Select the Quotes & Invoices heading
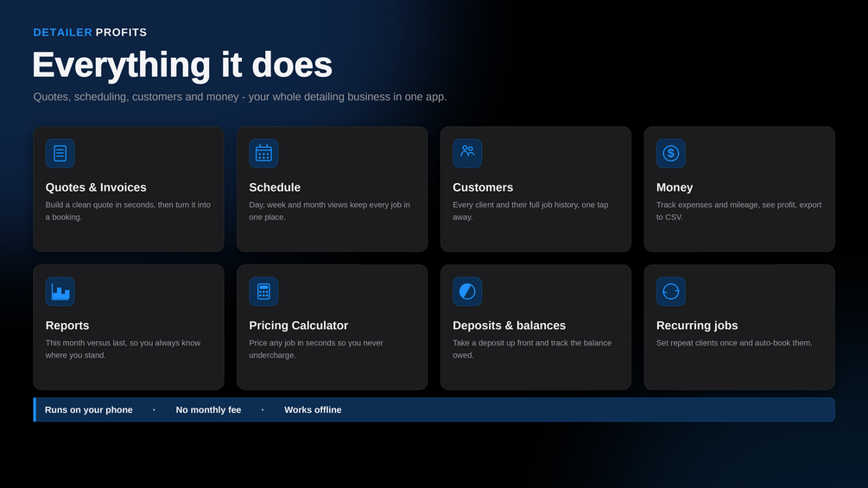The height and width of the screenshot is (488, 868). (x=96, y=187)
